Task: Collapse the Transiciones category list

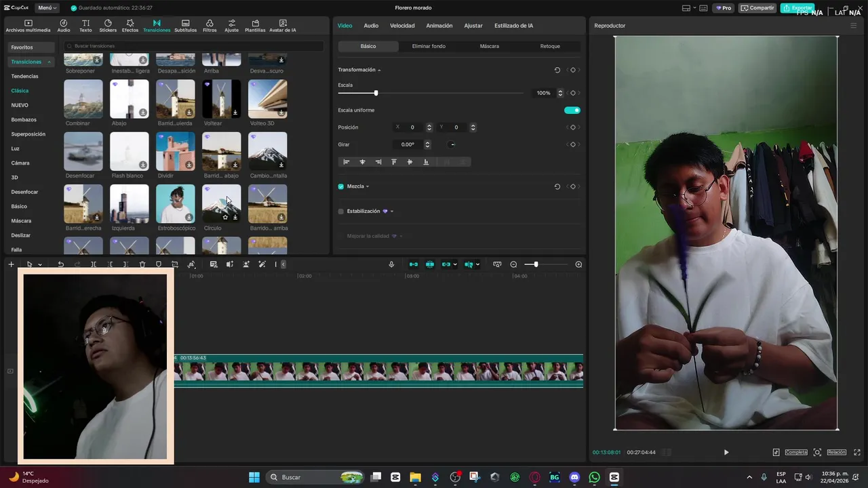Action: (49, 62)
